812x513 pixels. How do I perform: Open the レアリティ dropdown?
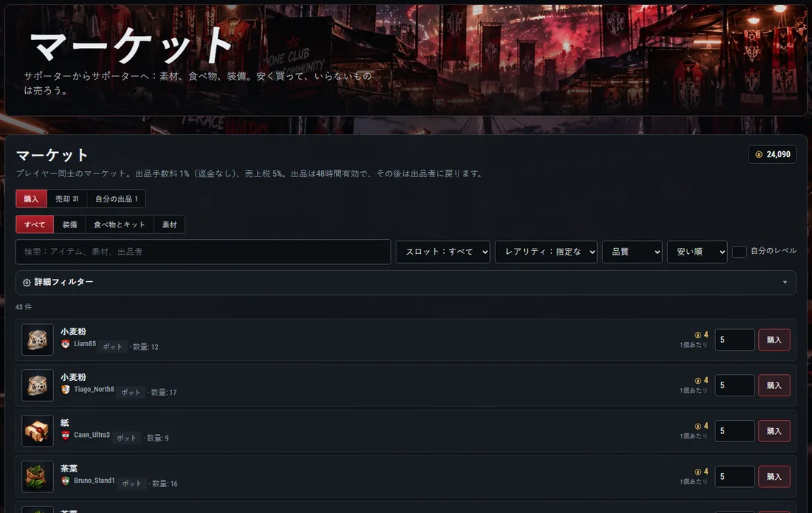(546, 252)
